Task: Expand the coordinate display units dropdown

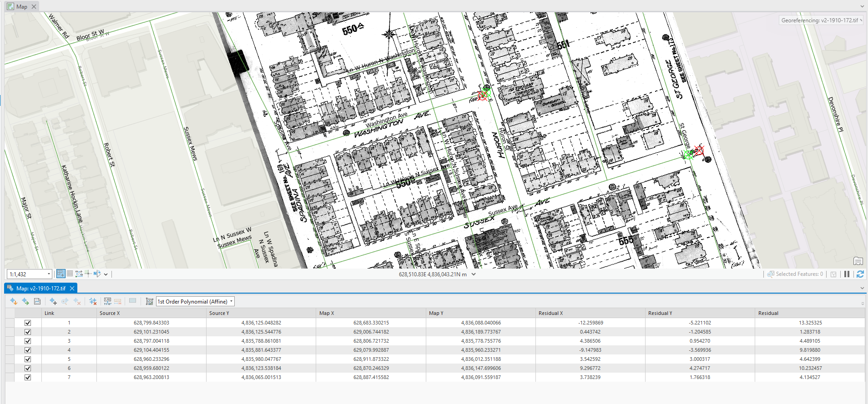Action: pos(474,274)
